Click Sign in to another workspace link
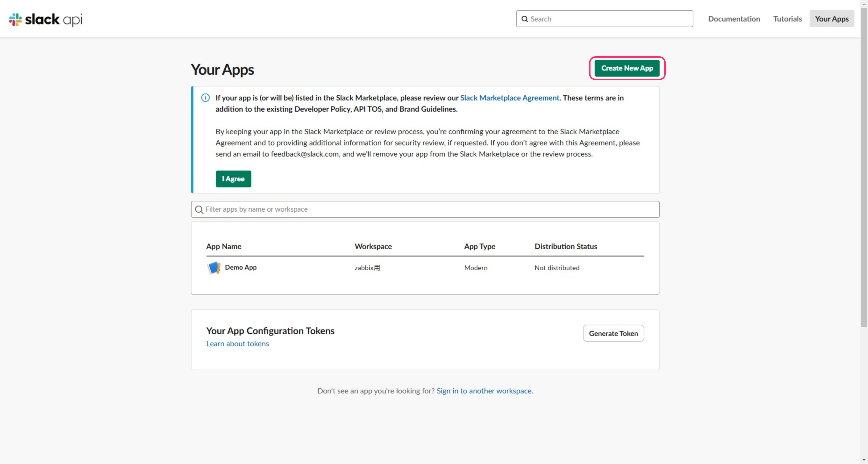This screenshot has height=464, width=868. pos(484,391)
